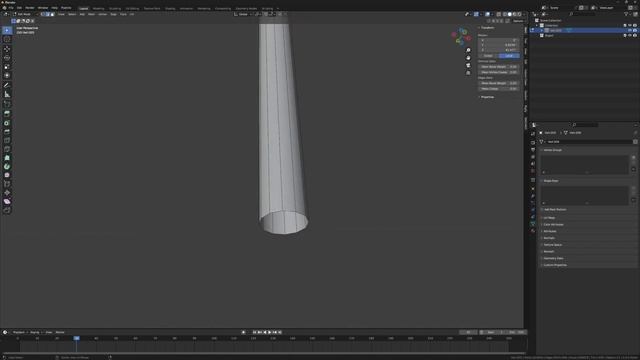This screenshot has width=640, height=360.
Task: Click the Median Z value field
Action: pyautogui.click(x=499, y=50)
